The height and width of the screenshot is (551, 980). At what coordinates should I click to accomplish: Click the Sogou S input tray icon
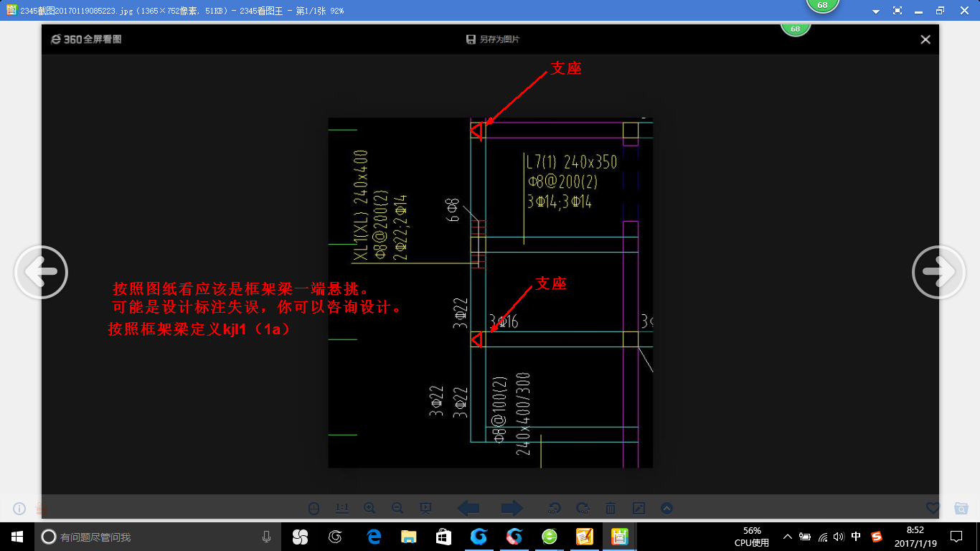(877, 537)
